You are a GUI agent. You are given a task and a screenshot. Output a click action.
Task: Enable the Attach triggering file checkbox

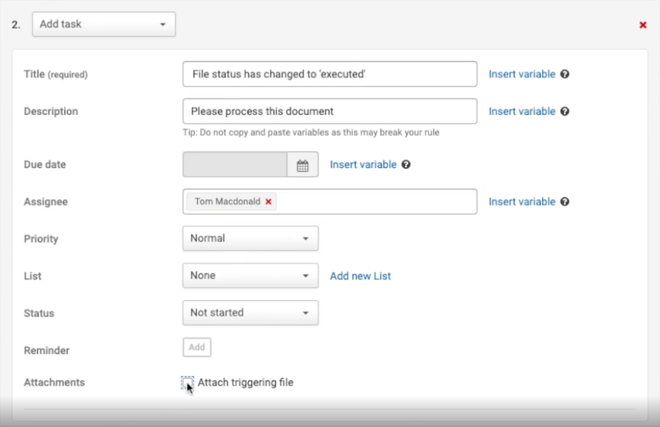(x=188, y=383)
